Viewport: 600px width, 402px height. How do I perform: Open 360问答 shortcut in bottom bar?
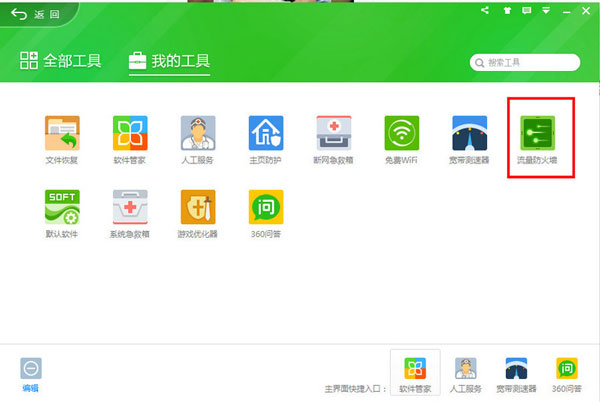[x=567, y=374]
